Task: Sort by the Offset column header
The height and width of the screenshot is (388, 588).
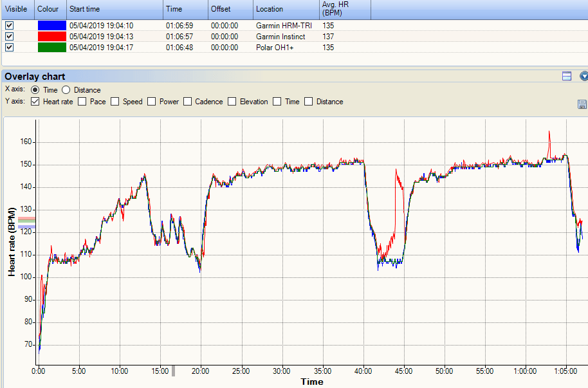Action: (x=230, y=10)
